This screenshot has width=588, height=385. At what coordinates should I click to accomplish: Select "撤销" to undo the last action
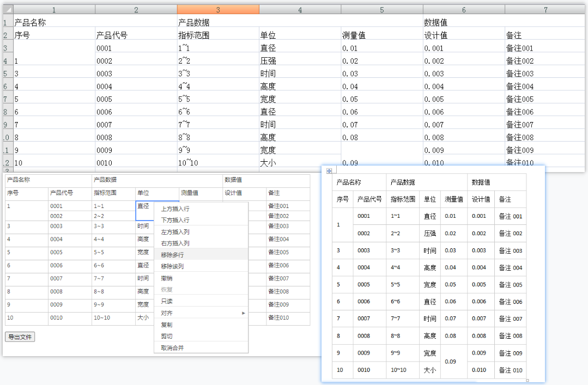[x=174, y=278]
